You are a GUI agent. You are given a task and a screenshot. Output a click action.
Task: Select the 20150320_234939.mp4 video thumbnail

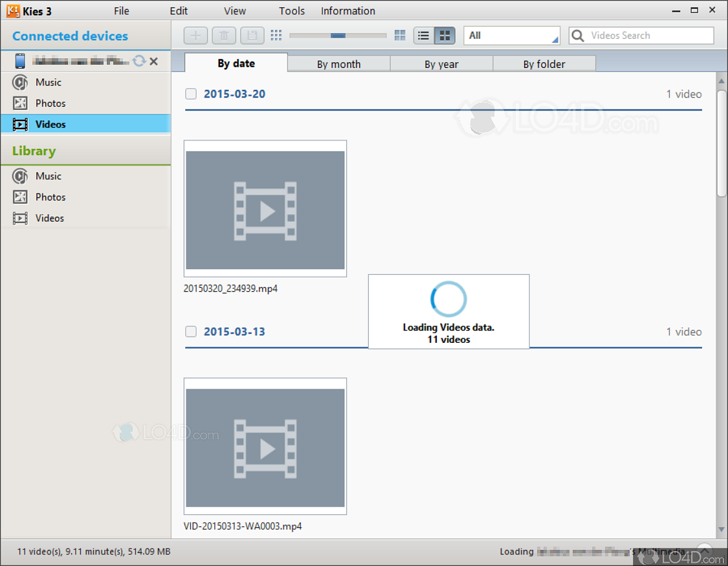(265, 209)
